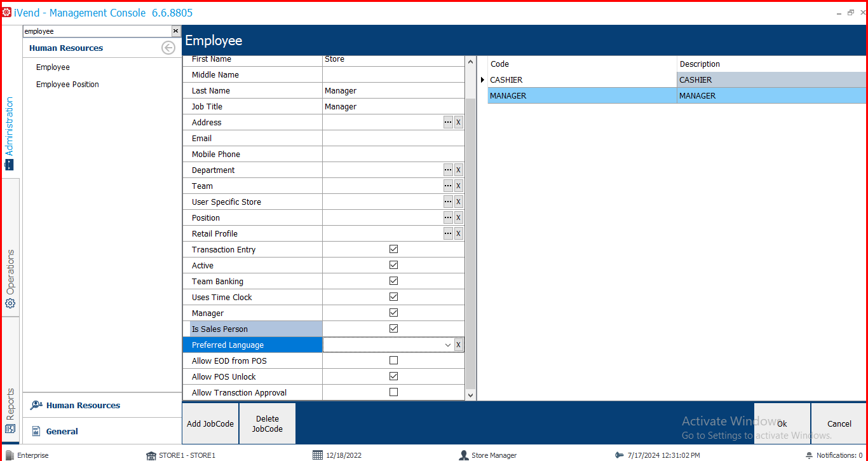This screenshot has width=868, height=461.
Task: Uncheck the Active checkbox
Action: tap(393, 265)
